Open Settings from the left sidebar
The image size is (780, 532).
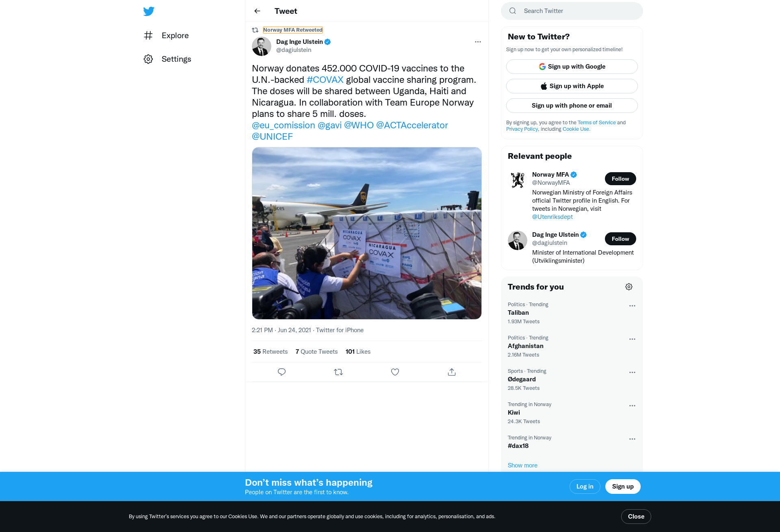167,59
